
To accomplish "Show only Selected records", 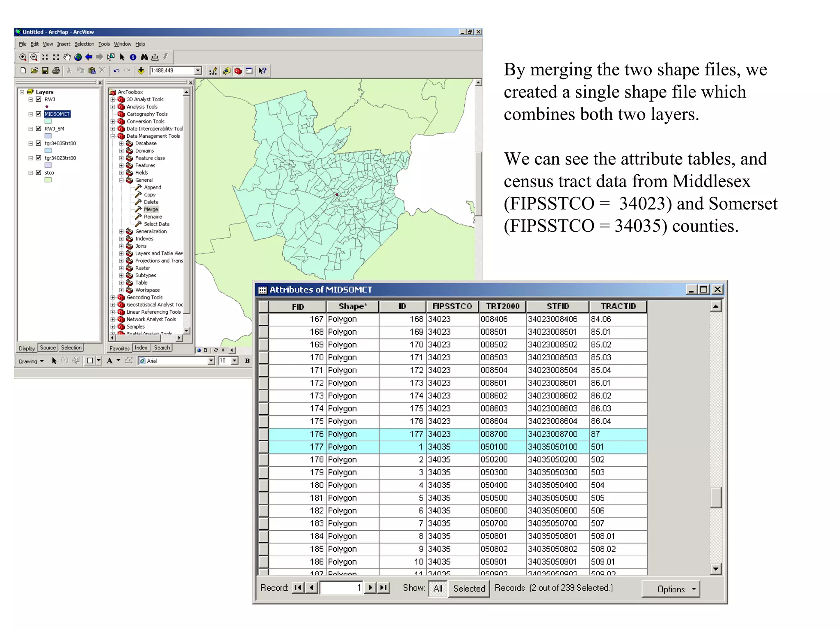I will (x=469, y=589).
